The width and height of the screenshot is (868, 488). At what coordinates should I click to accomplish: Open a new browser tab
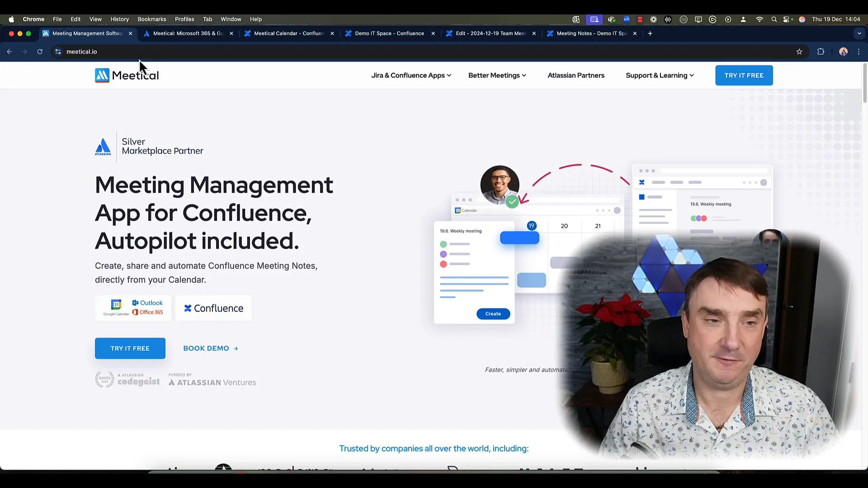click(x=650, y=33)
